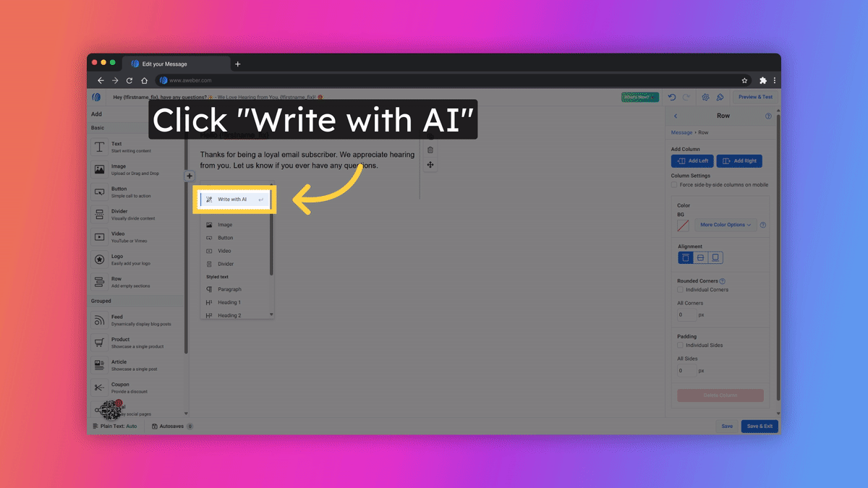Viewport: 868px width, 488px height.
Task: Click the move handle icon beside text block
Action: point(430,166)
